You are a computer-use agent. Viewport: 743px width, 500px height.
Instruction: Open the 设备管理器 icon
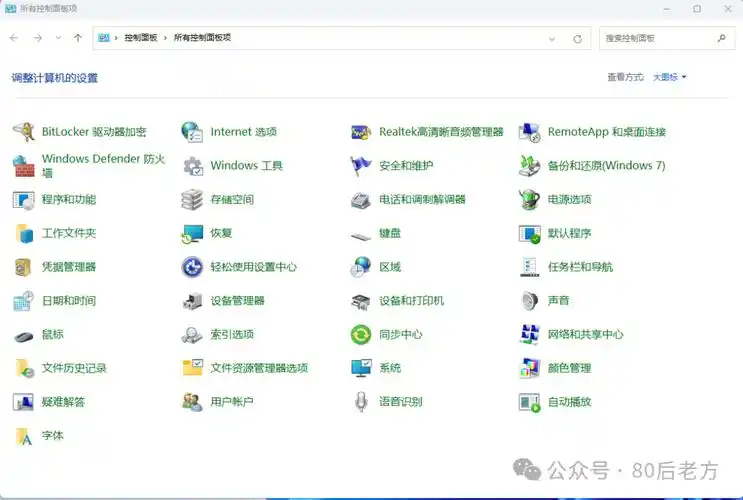click(x=192, y=301)
